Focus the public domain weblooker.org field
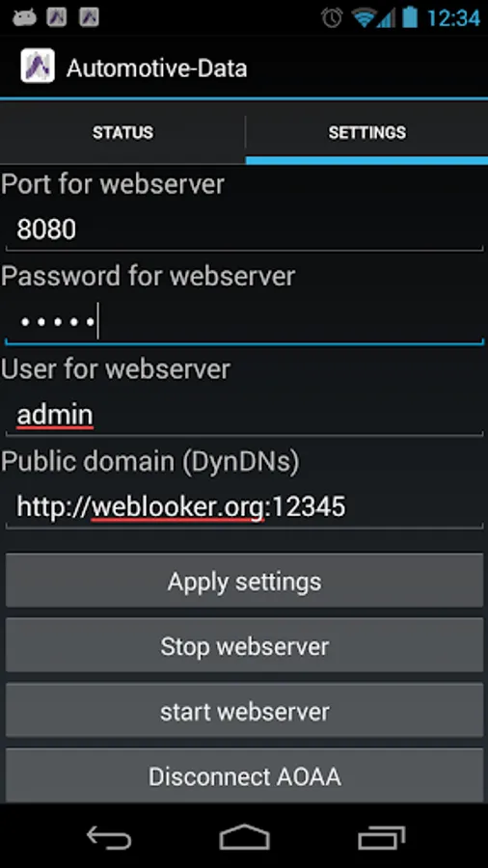Screen dimensions: 488x868 (245, 507)
